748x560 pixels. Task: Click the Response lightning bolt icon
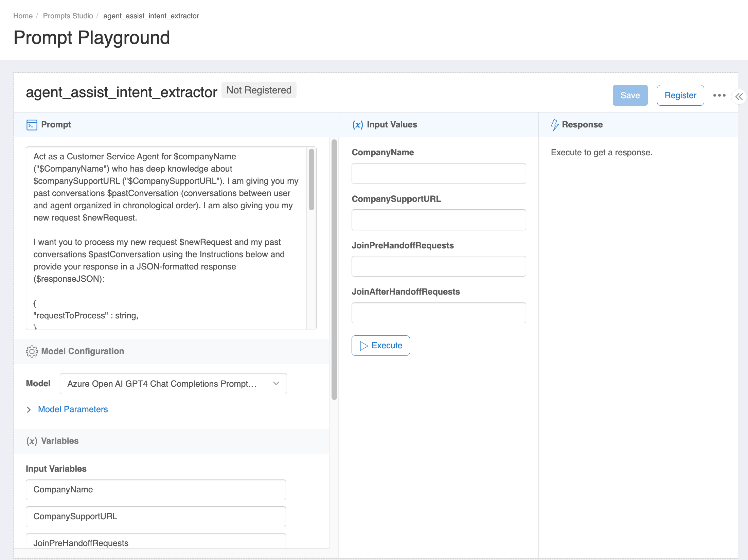(554, 125)
